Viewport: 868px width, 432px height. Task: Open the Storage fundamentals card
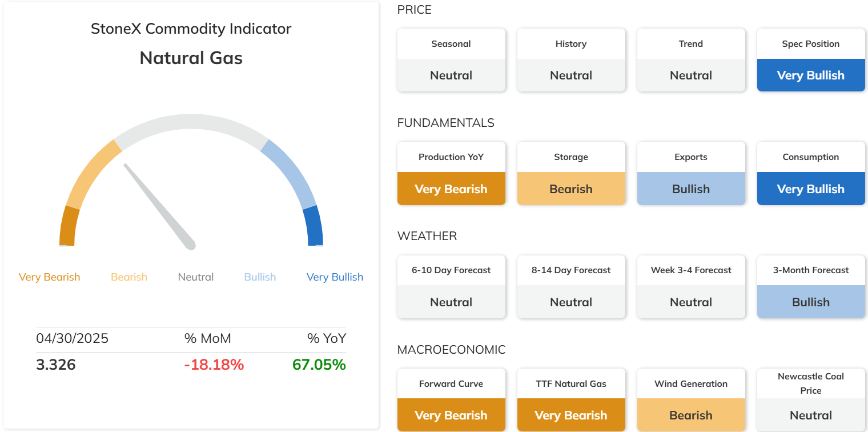click(571, 173)
